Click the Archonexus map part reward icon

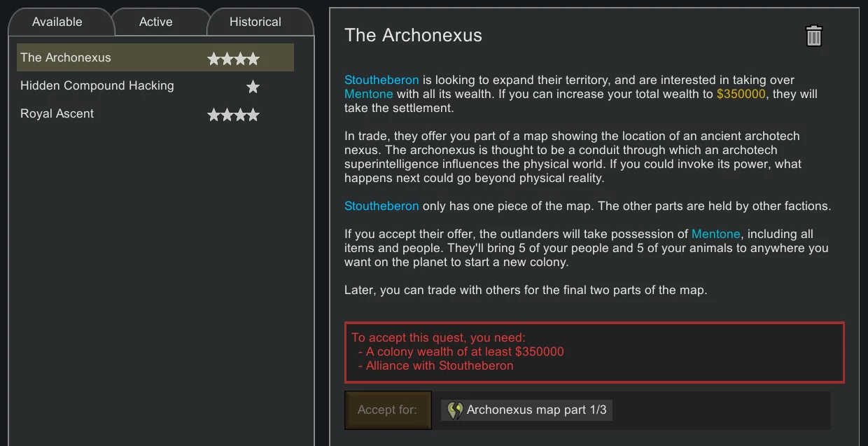click(455, 410)
